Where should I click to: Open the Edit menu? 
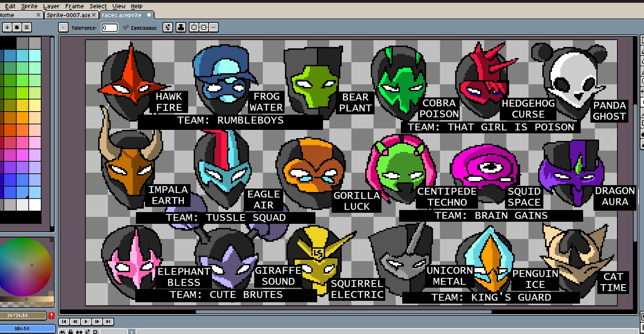click(10, 6)
